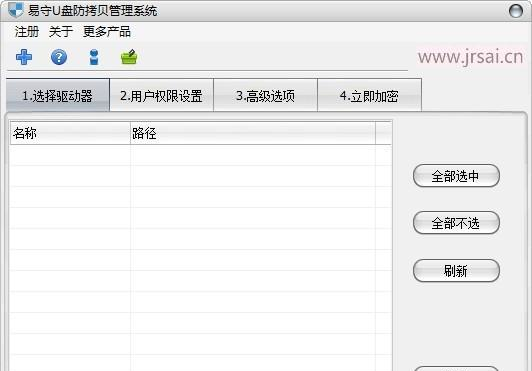Viewport: 532px width, 371px height.
Task: Switch to the 2.用户权限设置 tab
Action: [162, 95]
